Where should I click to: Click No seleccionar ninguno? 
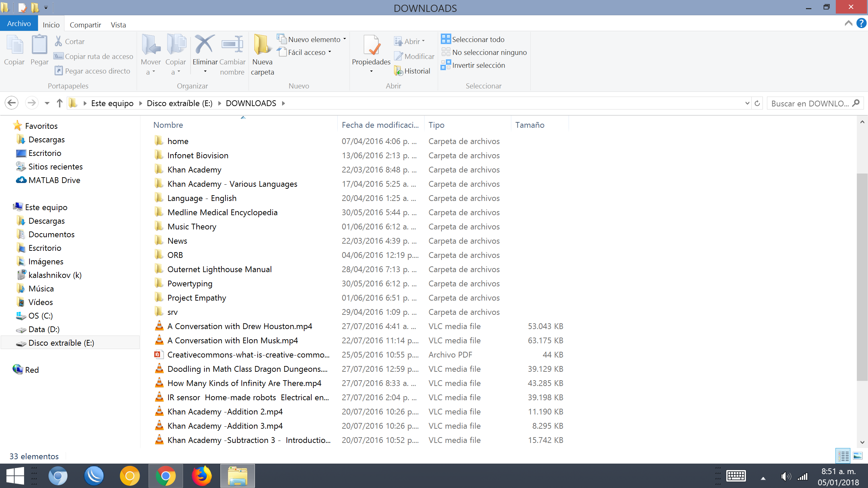coord(484,52)
